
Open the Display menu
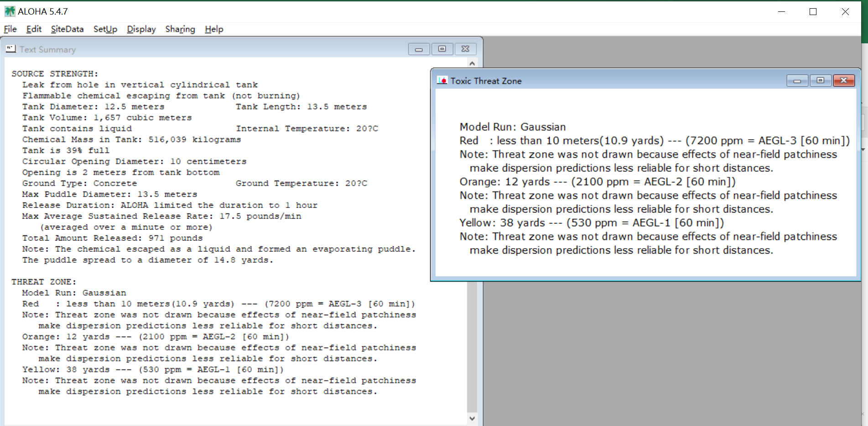(141, 29)
